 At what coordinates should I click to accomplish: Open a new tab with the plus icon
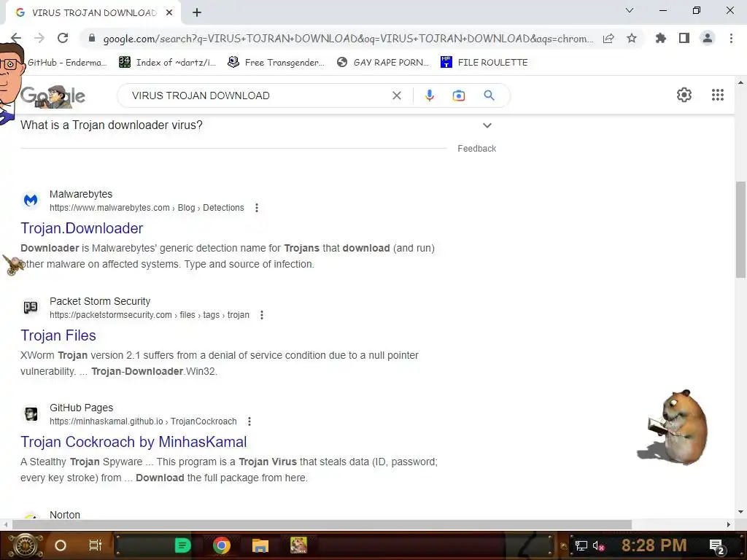tap(197, 13)
